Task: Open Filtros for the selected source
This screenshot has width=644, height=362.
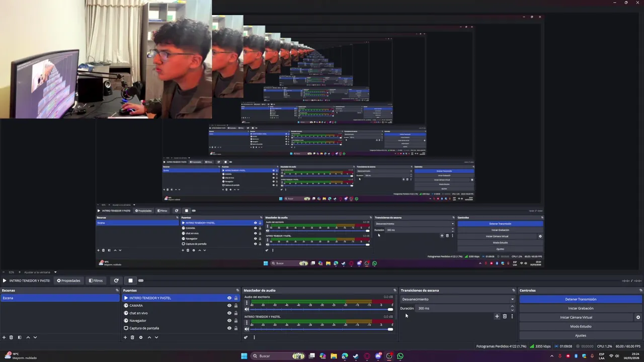Action: [96, 281]
